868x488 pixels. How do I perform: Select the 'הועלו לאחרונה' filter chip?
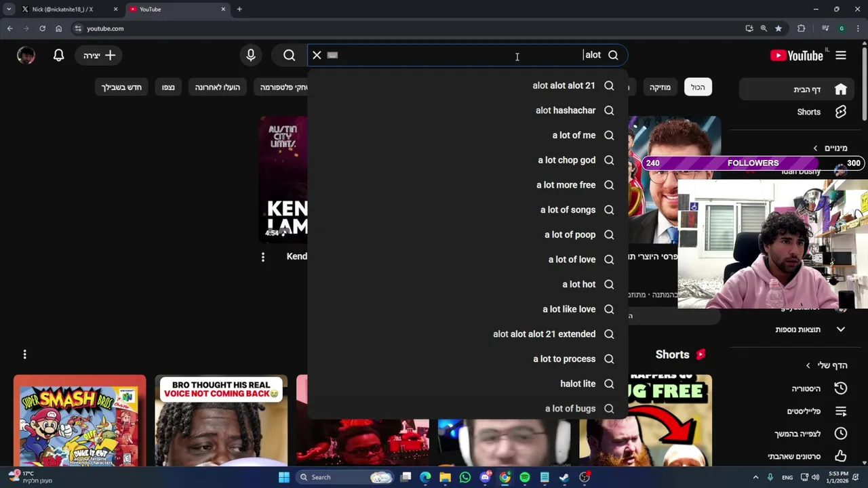218,87
